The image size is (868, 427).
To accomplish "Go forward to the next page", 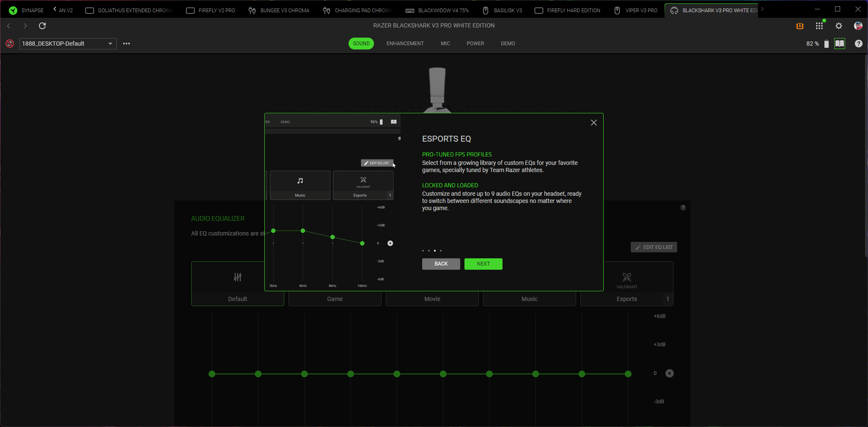I will point(25,26).
